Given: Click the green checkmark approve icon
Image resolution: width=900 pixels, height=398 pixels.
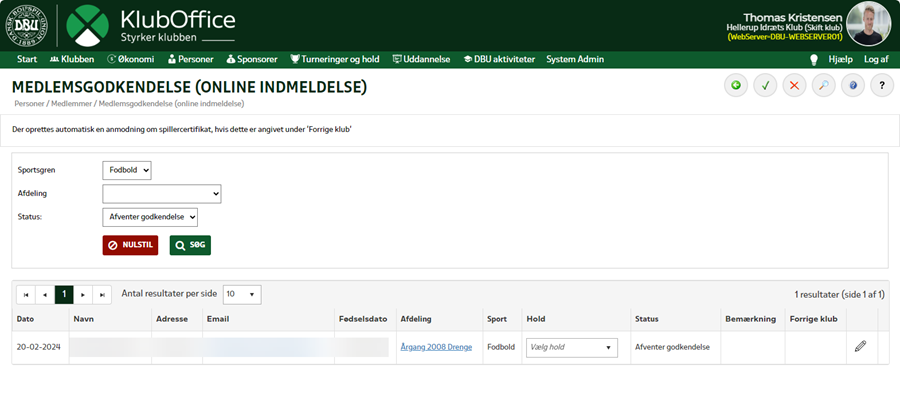Looking at the screenshot, I should (765, 86).
